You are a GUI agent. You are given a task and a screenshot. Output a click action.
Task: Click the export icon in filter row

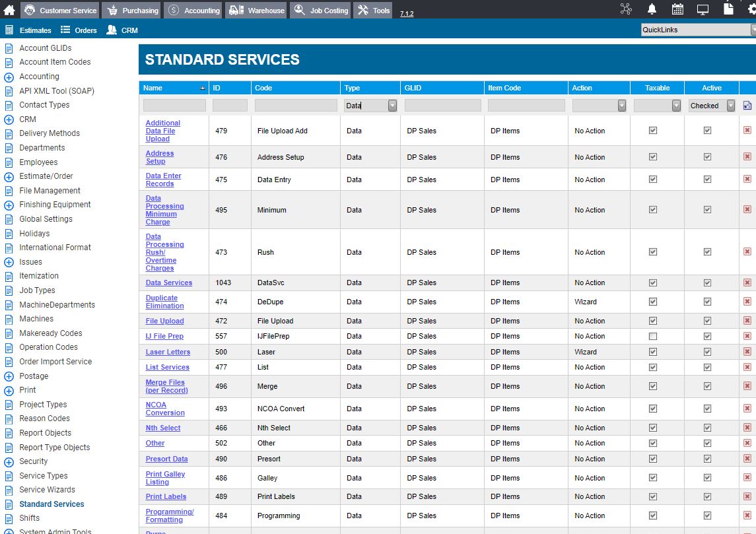747,106
